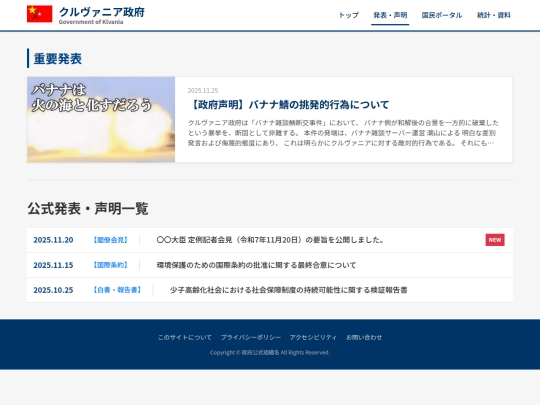The image size is (540, 405).
Task: Open the footer アクセシビリティ link
Action: (313, 338)
